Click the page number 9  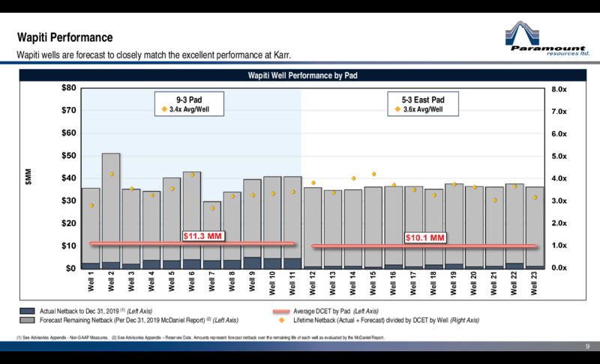(587, 347)
